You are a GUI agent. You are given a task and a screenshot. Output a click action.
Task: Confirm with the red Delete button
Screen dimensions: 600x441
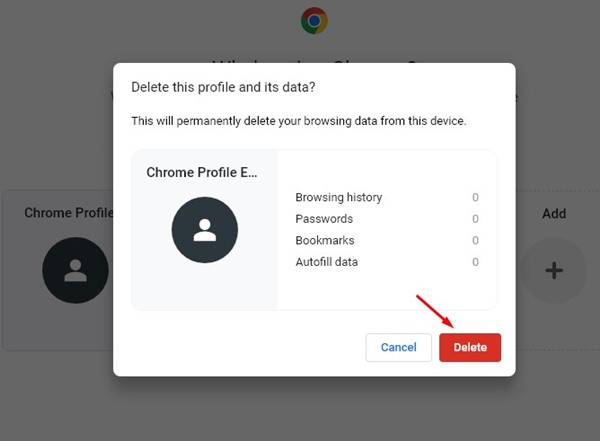(x=470, y=347)
